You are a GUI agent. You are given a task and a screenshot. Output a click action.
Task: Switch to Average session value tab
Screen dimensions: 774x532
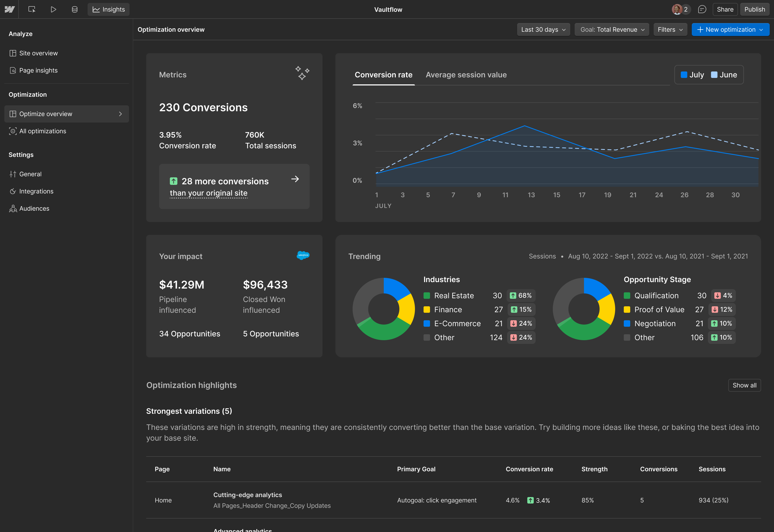466,75
